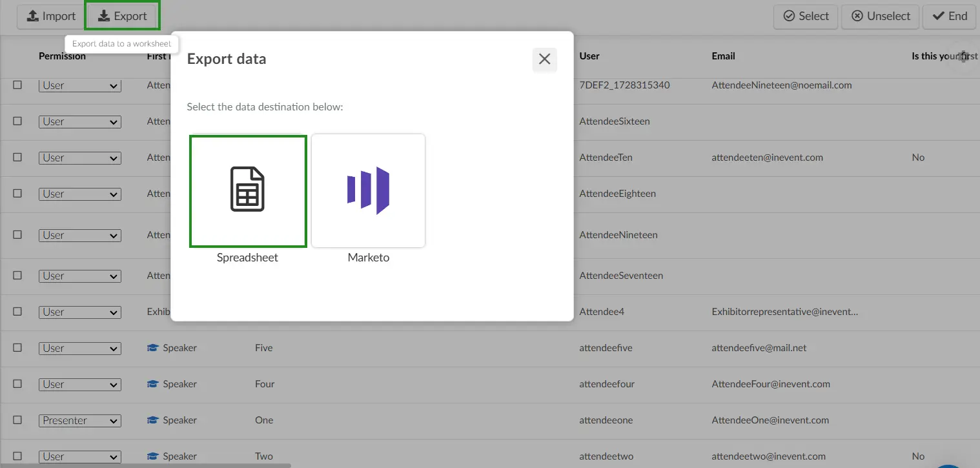This screenshot has width=980, height=468.
Task: Open permission dropdown for AttendeeEighteen row
Action: (x=80, y=194)
